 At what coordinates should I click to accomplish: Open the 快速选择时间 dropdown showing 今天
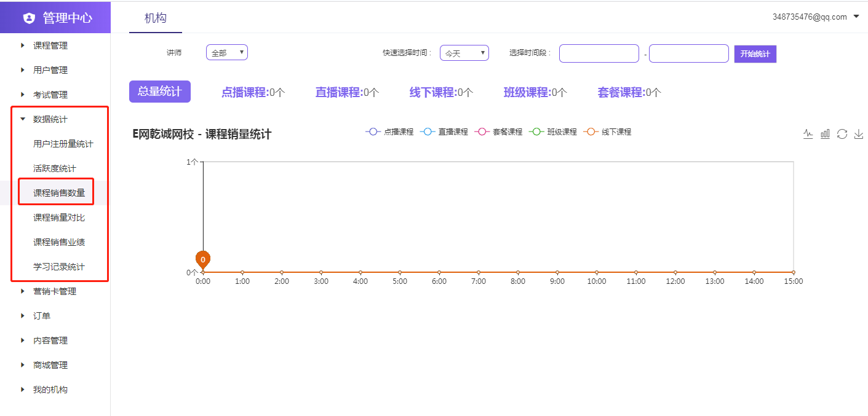pos(464,53)
